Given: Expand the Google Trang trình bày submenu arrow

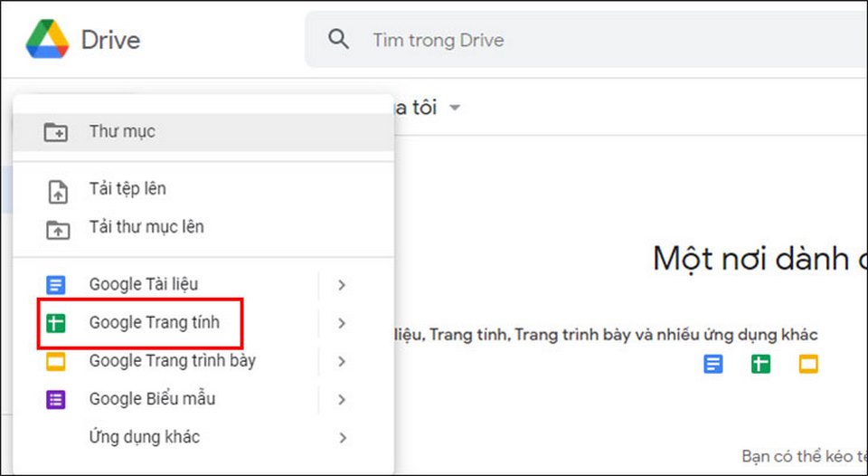Looking at the screenshot, I should pos(341,362).
